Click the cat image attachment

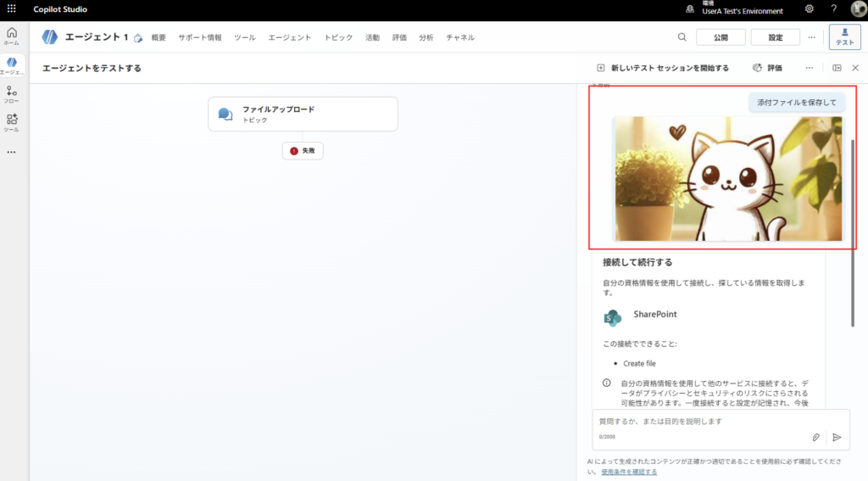click(x=728, y=178)
